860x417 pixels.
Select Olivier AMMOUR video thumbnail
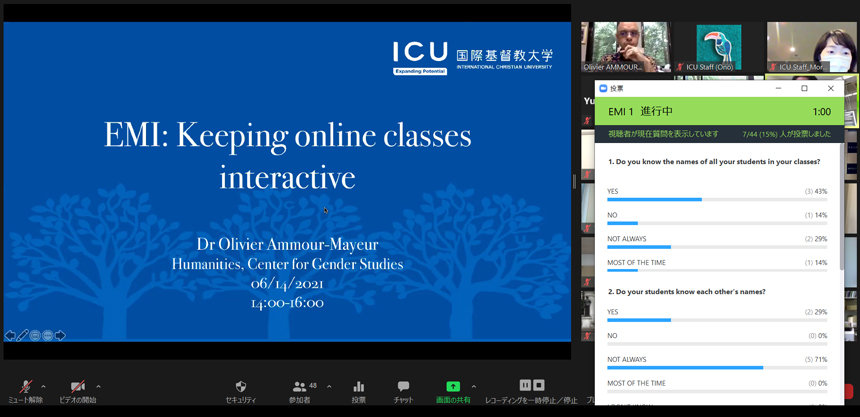[x=626, y=47]
